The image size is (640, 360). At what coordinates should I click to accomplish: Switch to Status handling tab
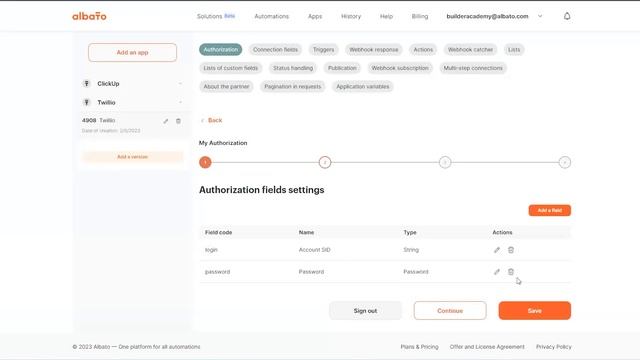293,68
